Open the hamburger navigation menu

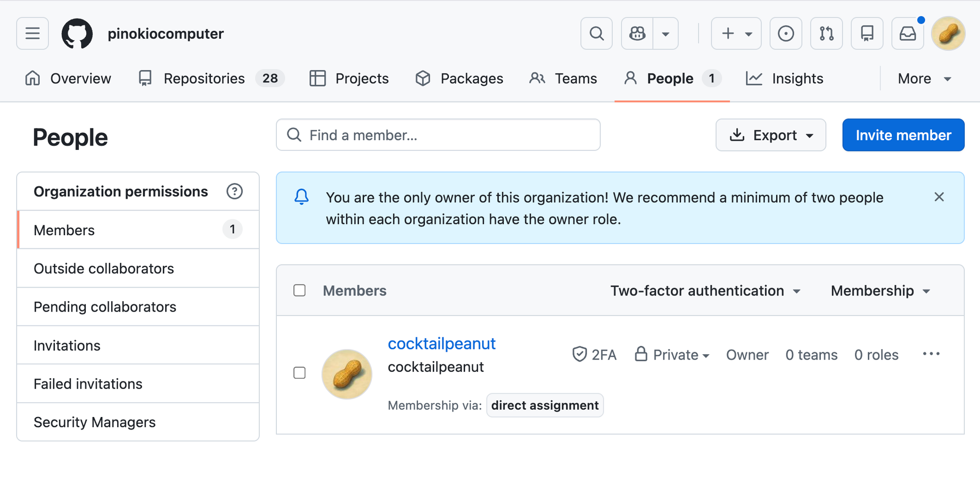point(32,33)
